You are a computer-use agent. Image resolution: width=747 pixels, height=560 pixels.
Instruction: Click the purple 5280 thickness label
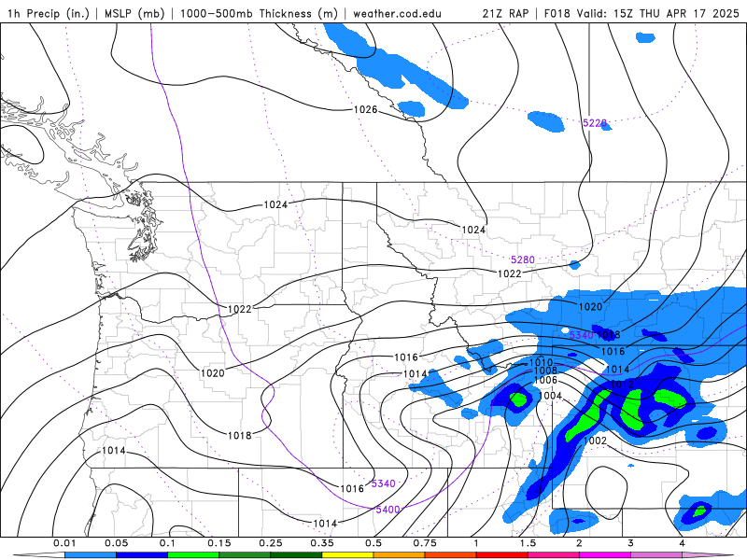[523, 259]
